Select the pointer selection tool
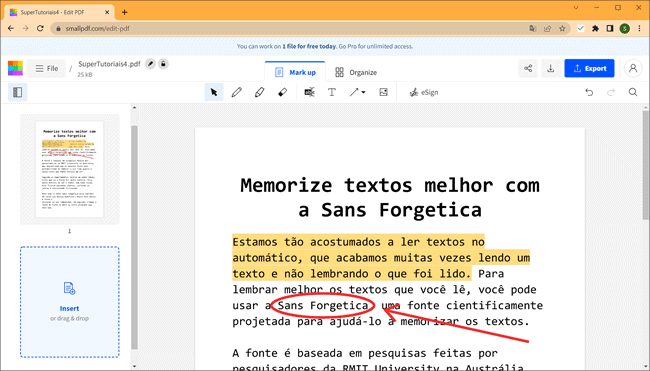This screenshot has height=371, width=650. pos(214,92)
